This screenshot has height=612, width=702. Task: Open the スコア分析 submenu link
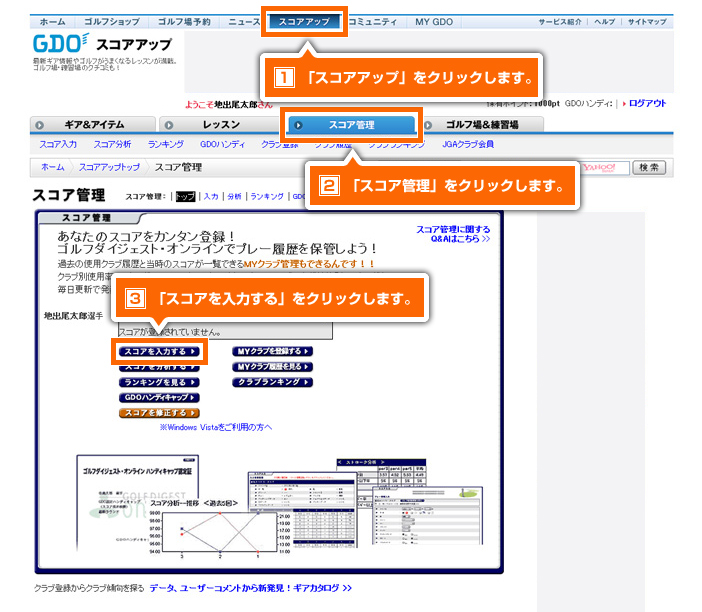click(112, 144)
